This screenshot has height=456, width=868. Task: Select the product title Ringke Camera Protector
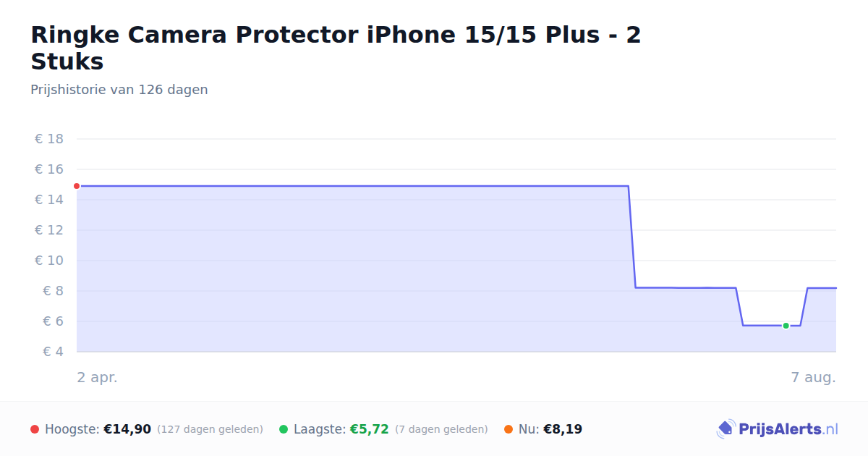(x=336, y=48)
